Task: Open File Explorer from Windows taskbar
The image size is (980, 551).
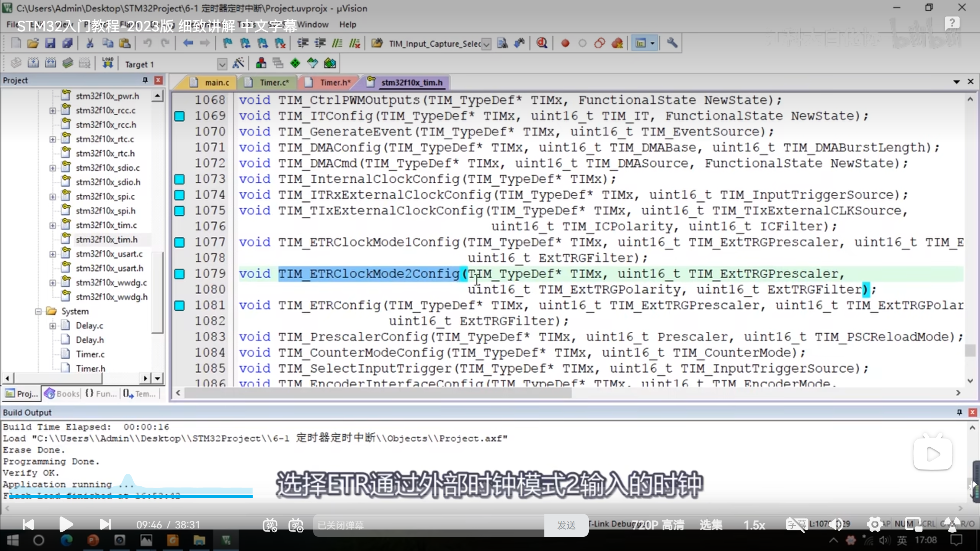Action: point(199,540)
